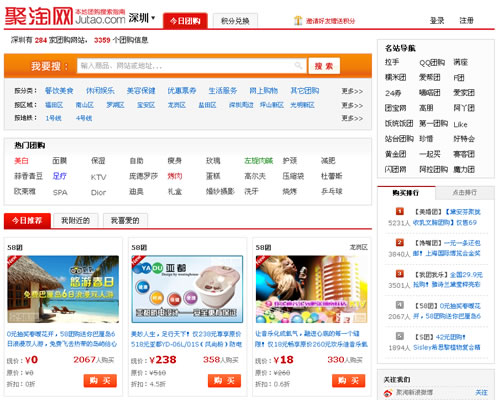Expand more lines in 按地铁 row
500x400 pixels.
(352, 118)
